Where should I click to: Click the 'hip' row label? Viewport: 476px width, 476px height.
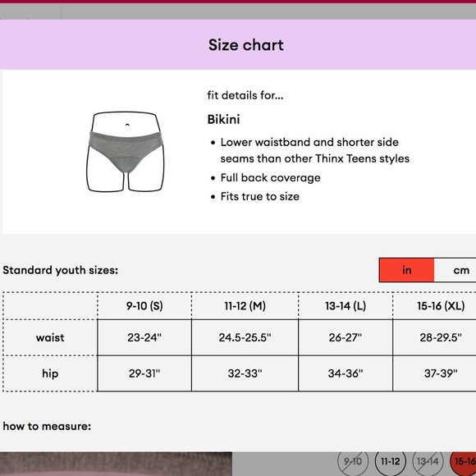[x=50, y=373]
